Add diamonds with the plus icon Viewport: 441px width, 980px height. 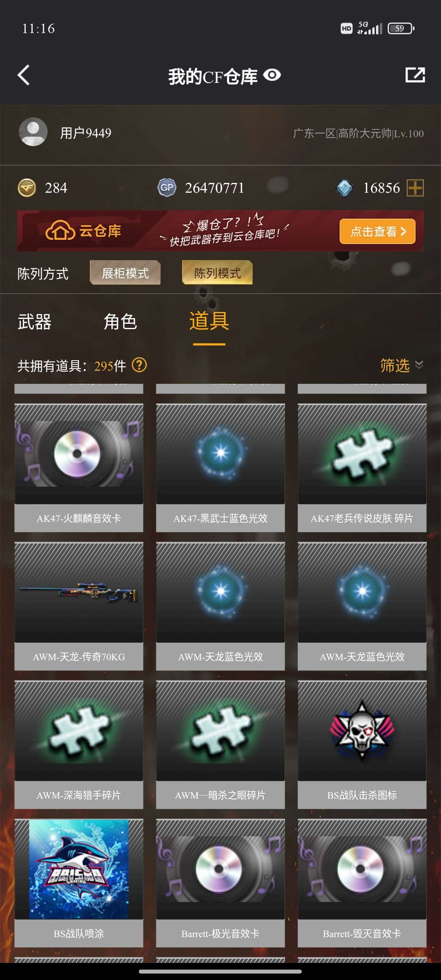click(x=415, y=188)
